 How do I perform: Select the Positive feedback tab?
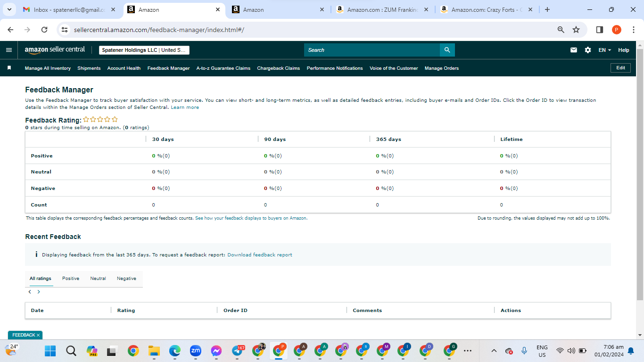point(71,279)
